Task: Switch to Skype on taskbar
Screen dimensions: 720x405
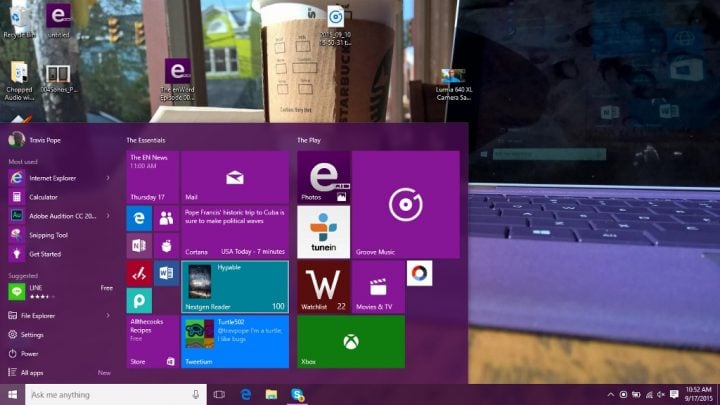Action: coord(298,394)
